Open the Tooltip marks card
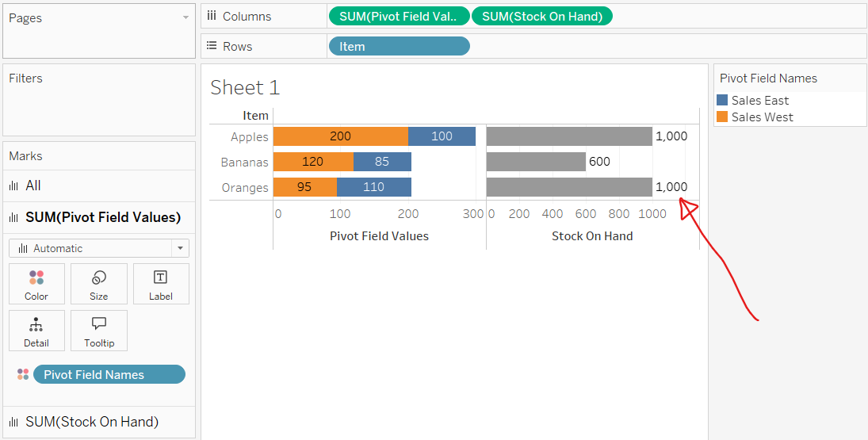The image size is (868, 440). 98,331
